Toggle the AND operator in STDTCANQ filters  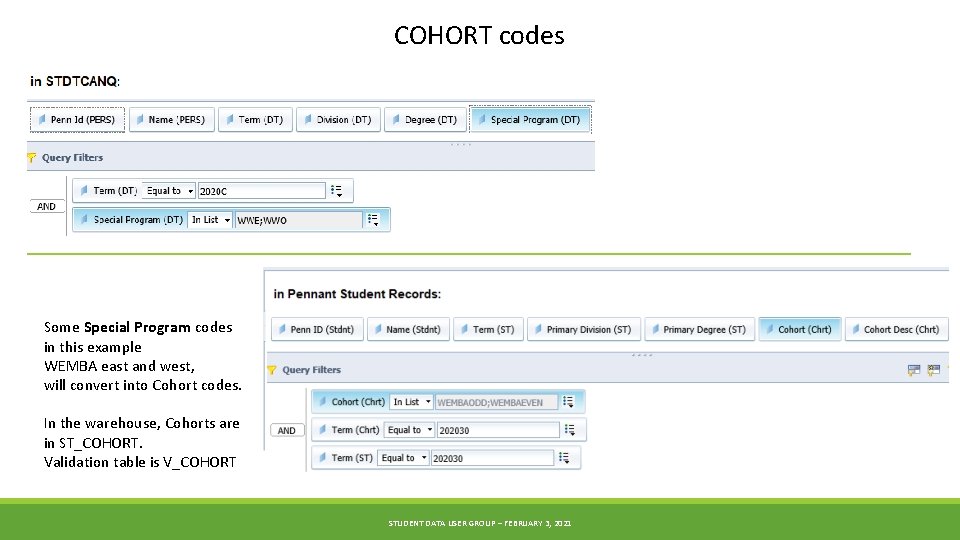coord(47,206)
